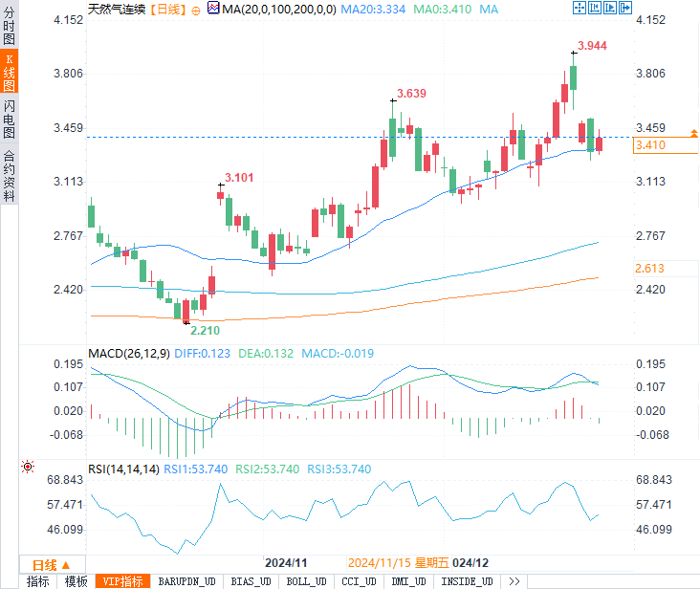Click the jump-to-start chart axis icon
The image size is (700, 589).
[594, 8]
